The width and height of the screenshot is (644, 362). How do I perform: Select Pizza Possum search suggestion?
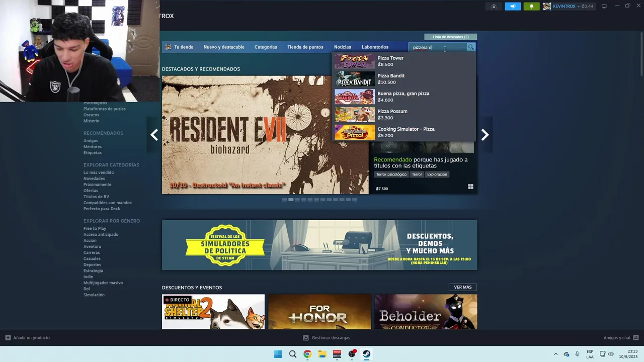coord(404,115)
